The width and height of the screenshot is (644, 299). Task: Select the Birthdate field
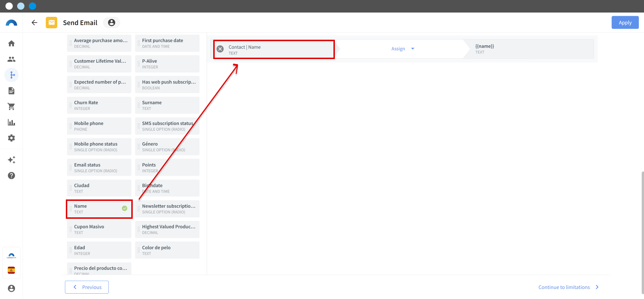pos(167,188)
